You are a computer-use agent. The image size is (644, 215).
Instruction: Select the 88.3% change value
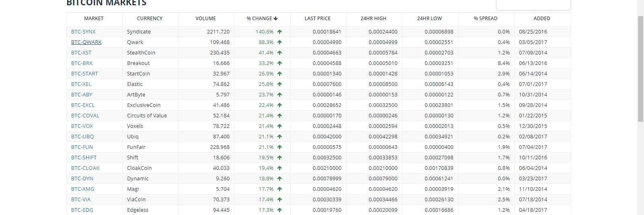coord(266,42)
